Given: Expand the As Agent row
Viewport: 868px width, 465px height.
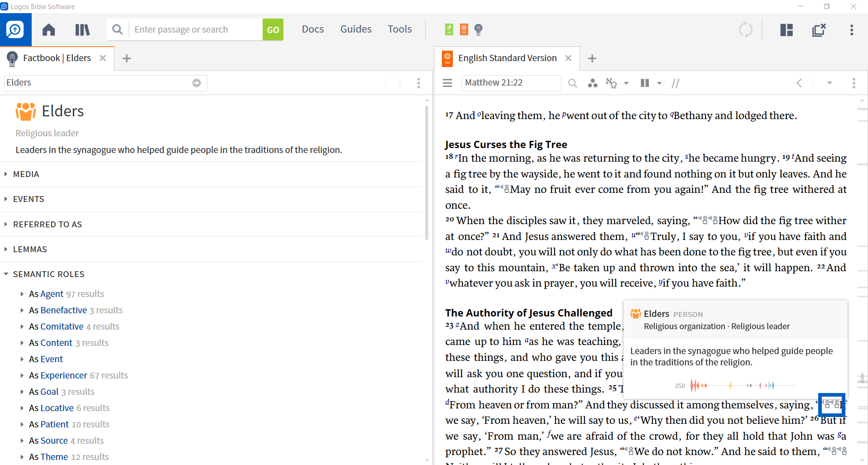Looking at the screenshot, I should pos(22,294).
